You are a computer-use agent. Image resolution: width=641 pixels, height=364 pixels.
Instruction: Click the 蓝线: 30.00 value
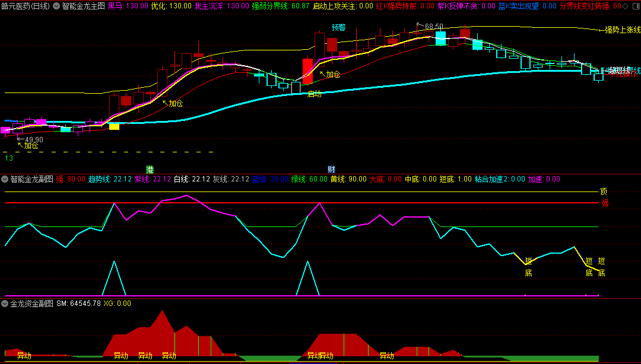click(x=270, y=179)
